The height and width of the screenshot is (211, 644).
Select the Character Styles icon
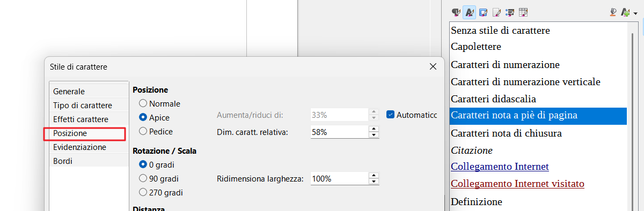click(x=469, y=12)
